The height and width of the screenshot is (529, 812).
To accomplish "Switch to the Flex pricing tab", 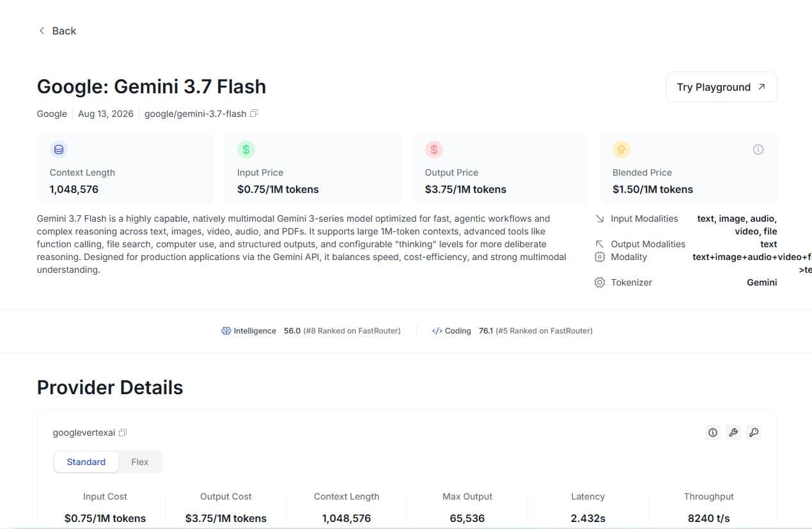I will pos(140,462).
